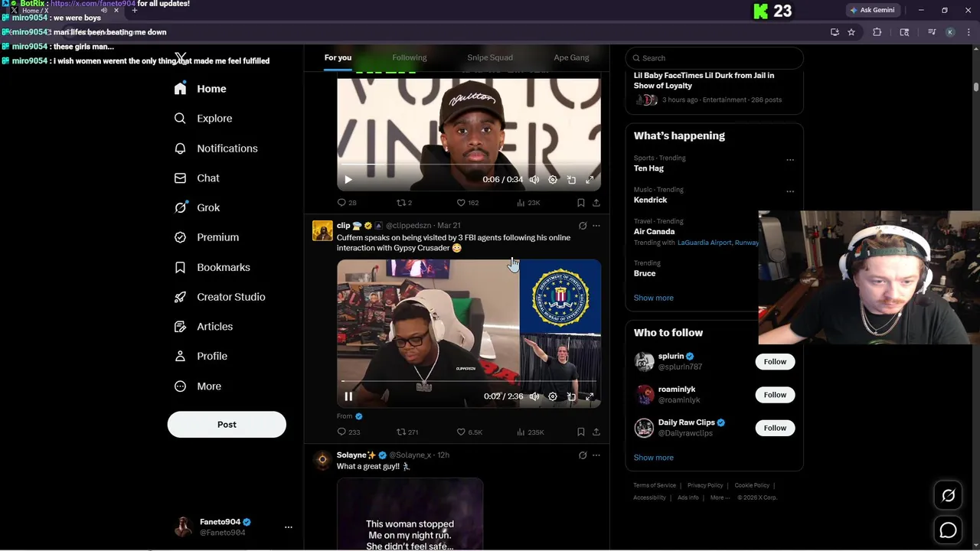The image size is (980, 551).
Task: Reply to top video post with 28 comments
Action: (x=347, y=203)
